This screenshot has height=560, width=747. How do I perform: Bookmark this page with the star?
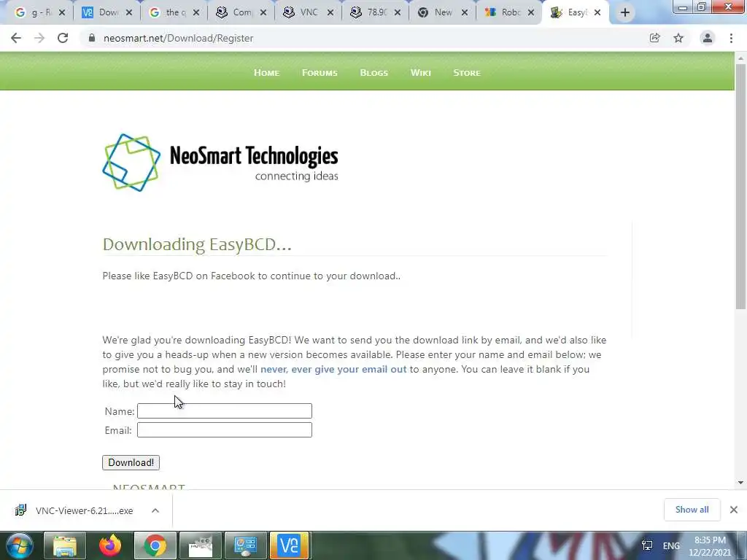678,38
